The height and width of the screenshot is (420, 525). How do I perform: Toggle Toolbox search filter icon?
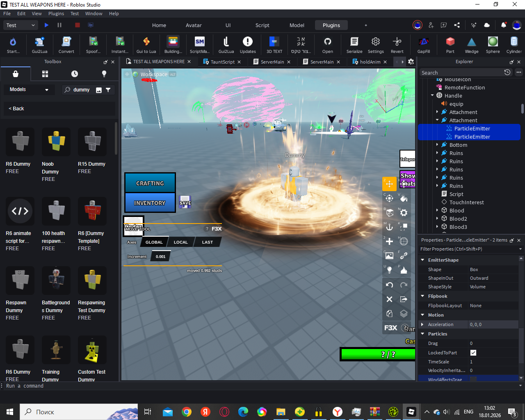(x=108, y=90)
